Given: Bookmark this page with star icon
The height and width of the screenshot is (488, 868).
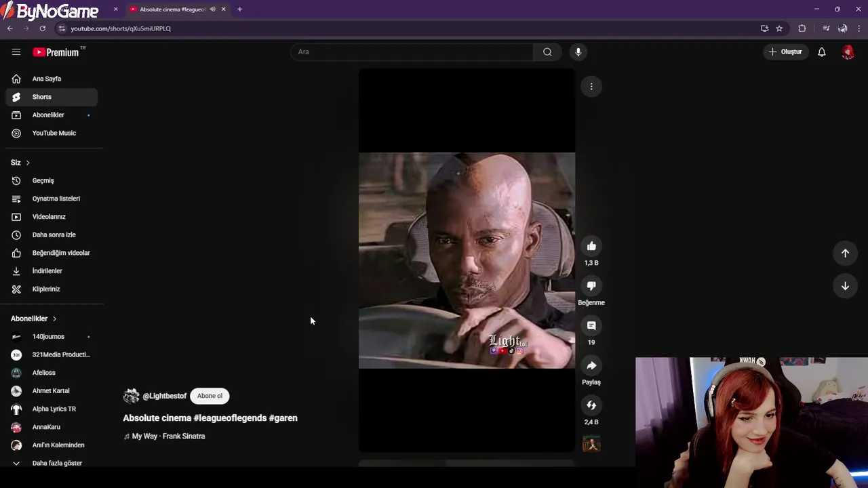Looking at the screenshot, I should pos(779,28).
